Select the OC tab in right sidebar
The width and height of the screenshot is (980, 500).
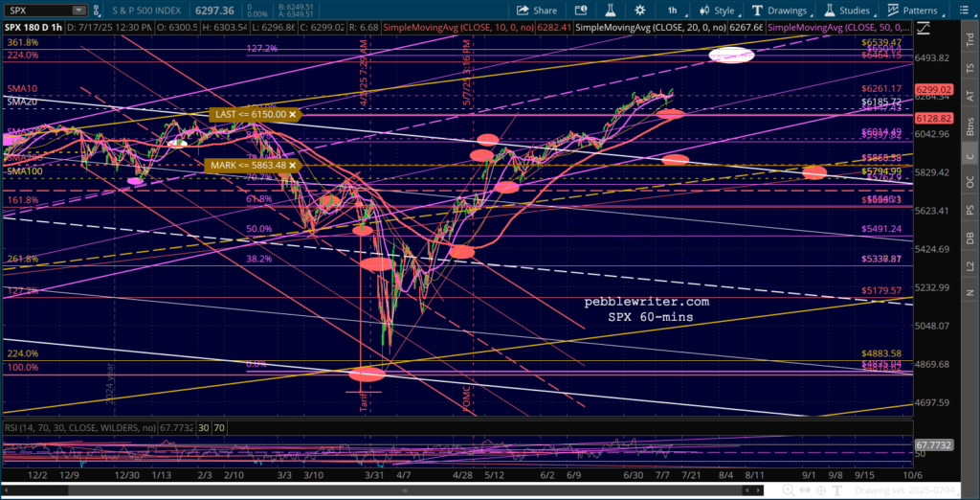tap(970, 182)
